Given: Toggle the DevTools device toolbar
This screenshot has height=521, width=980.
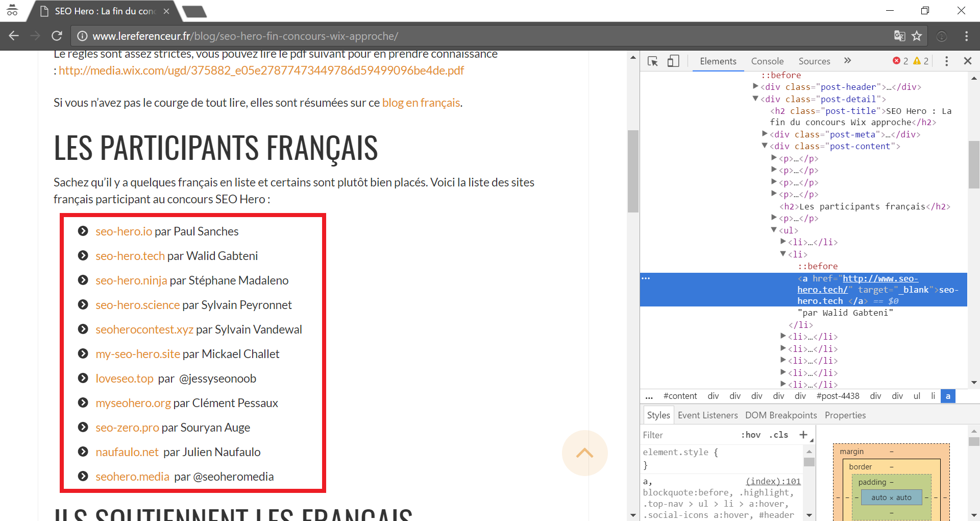Looking at the screenshot, I should [673, 61].
